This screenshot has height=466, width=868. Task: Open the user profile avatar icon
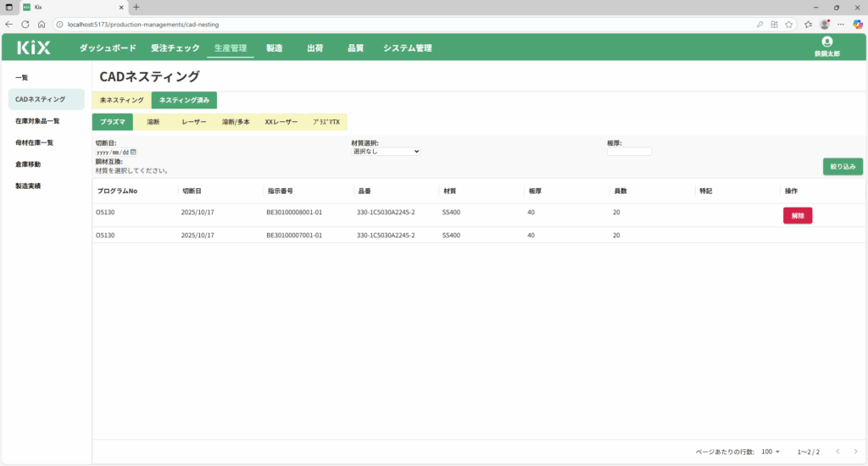tap(827, 42)
